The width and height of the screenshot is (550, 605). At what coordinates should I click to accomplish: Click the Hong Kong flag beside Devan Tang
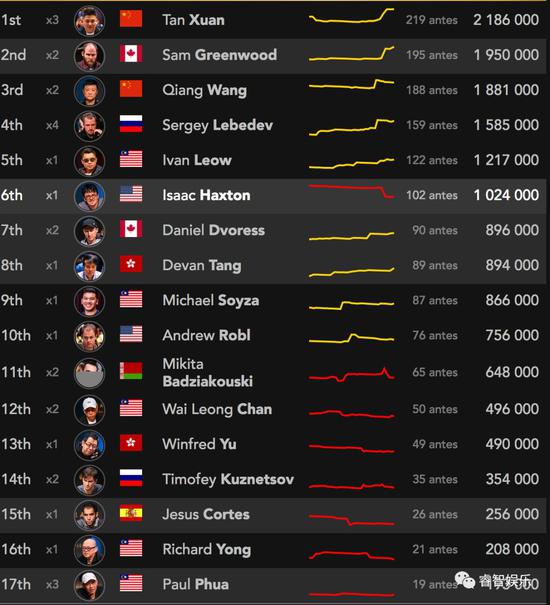pyautogui.click(x=131, y=264)
